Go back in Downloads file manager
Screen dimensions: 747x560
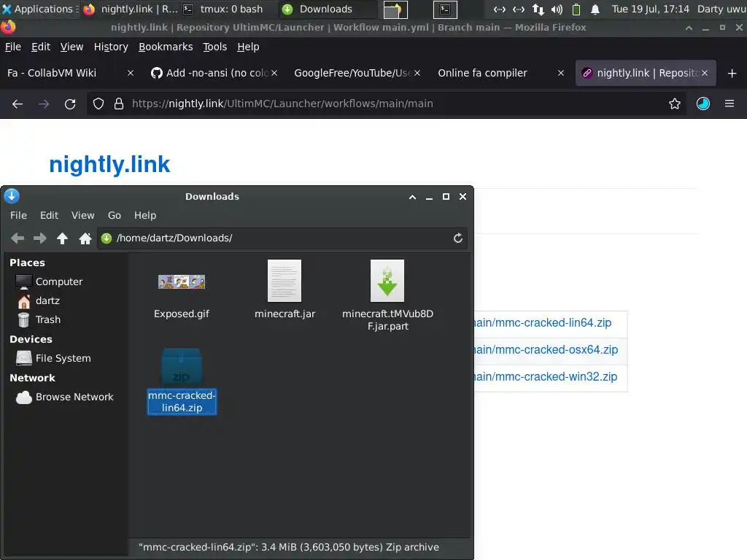pos(18,238)
